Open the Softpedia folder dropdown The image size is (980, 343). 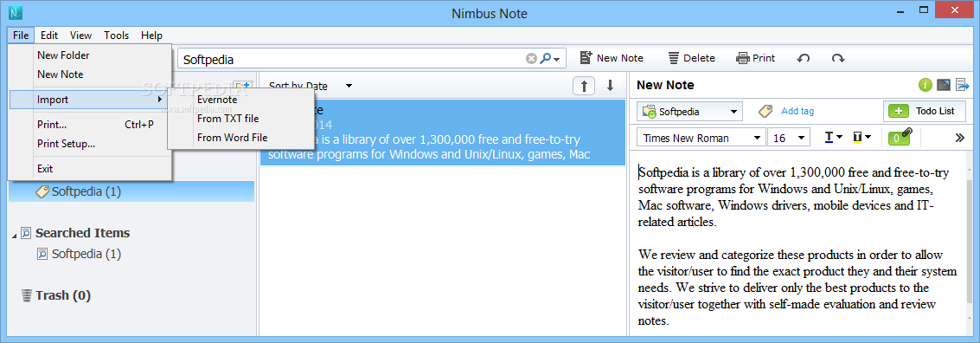(x=689, y=112)
